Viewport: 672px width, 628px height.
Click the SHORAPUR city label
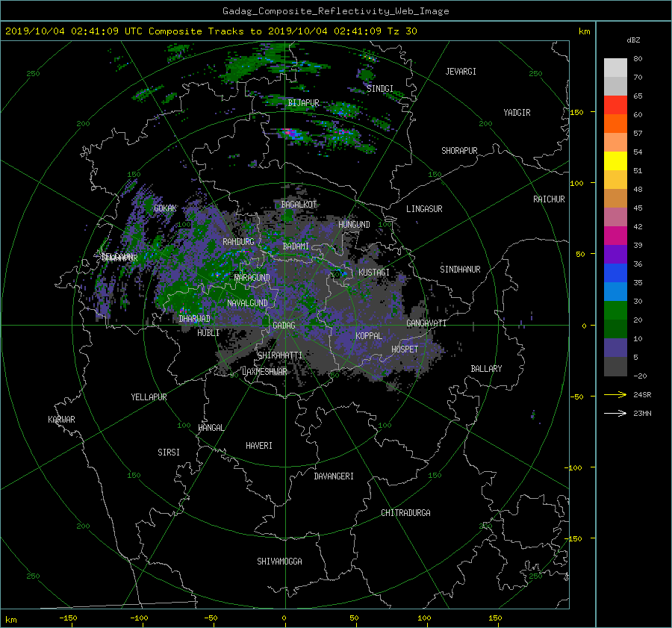(459, 151)
